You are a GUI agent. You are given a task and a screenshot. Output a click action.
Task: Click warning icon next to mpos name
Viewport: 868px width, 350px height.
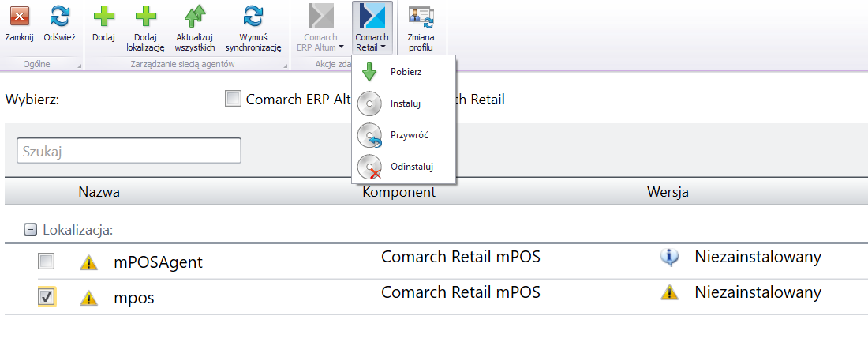88,298
